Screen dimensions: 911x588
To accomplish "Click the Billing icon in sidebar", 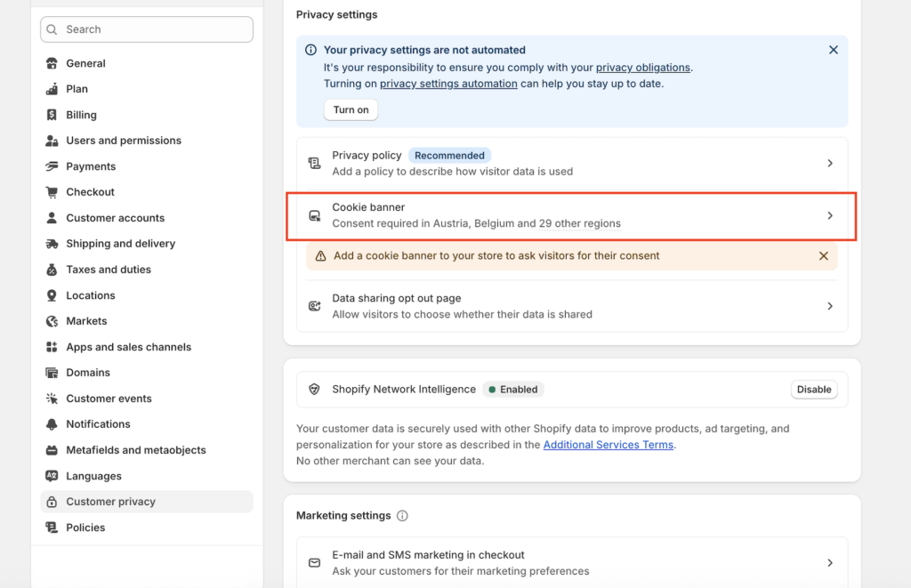I will (x=52, y=116).
